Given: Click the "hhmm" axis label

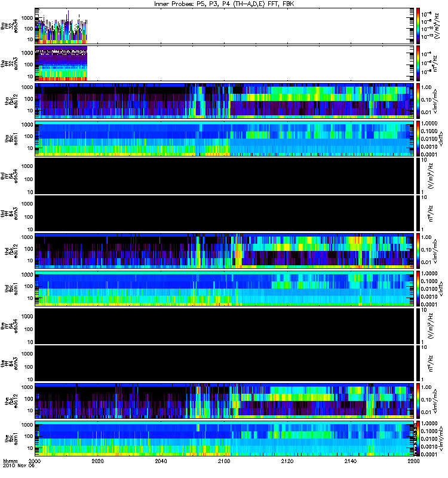Looking at the screenshot, I should tap(10, 461).
